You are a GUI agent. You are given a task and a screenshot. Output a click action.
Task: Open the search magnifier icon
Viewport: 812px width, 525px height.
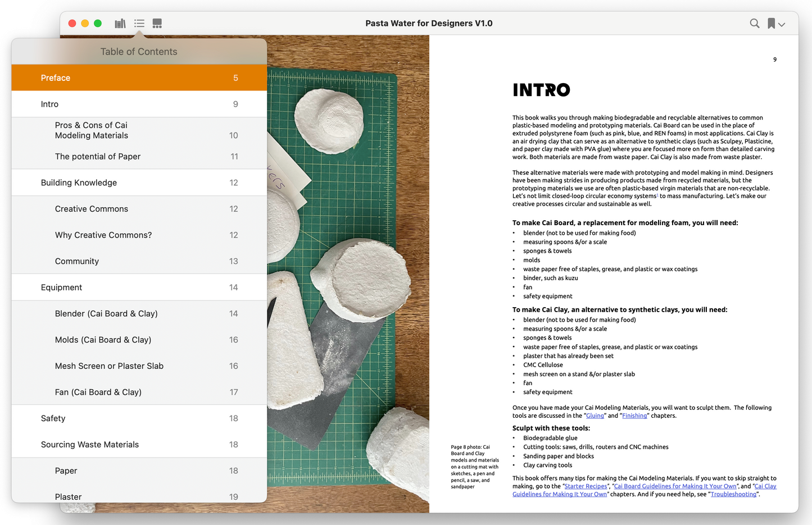754,24
